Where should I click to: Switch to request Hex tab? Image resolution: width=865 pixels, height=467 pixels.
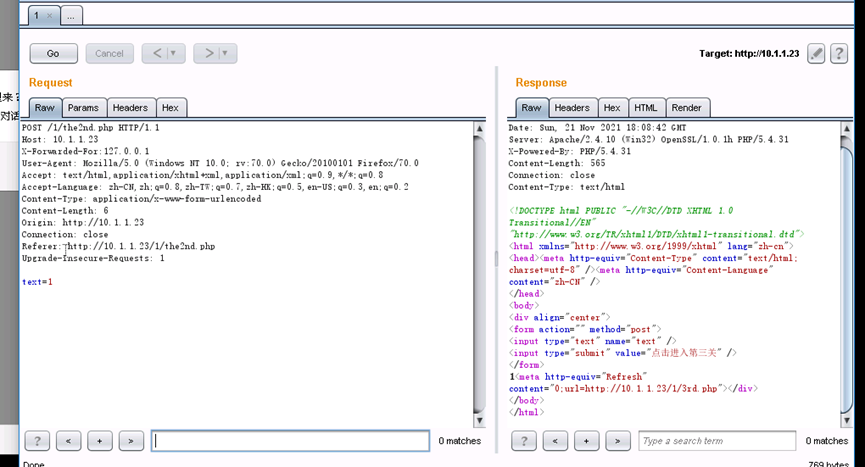pyautogui.click(x=170, y=108)
